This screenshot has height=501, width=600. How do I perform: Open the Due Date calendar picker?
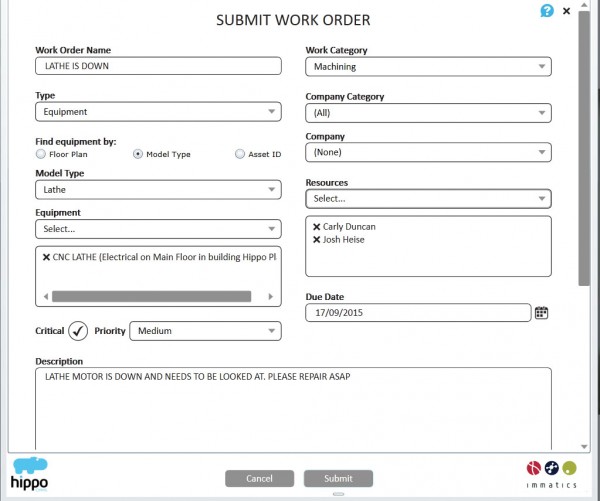[541, 312]
